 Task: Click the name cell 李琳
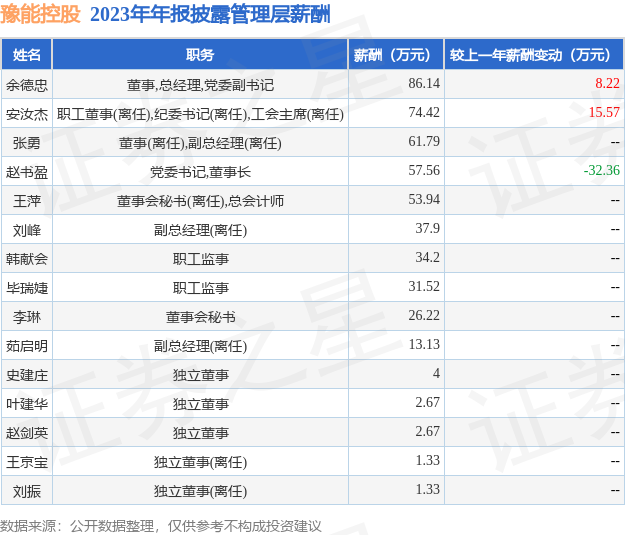[27, 317]
